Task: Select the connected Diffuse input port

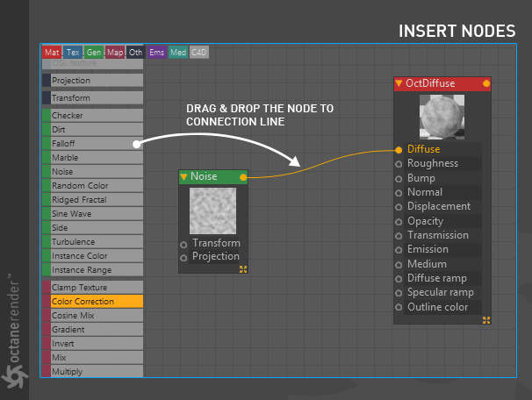Action: pos(399,150)
